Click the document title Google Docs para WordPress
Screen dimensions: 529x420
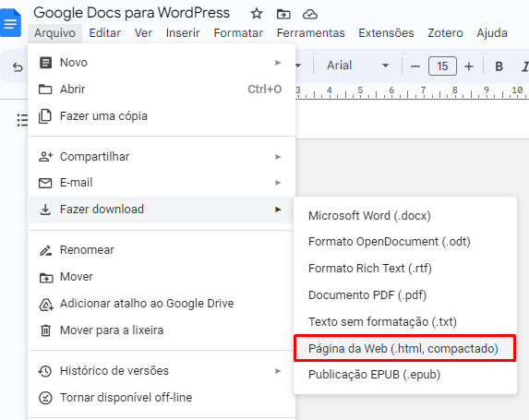point(132,13)
